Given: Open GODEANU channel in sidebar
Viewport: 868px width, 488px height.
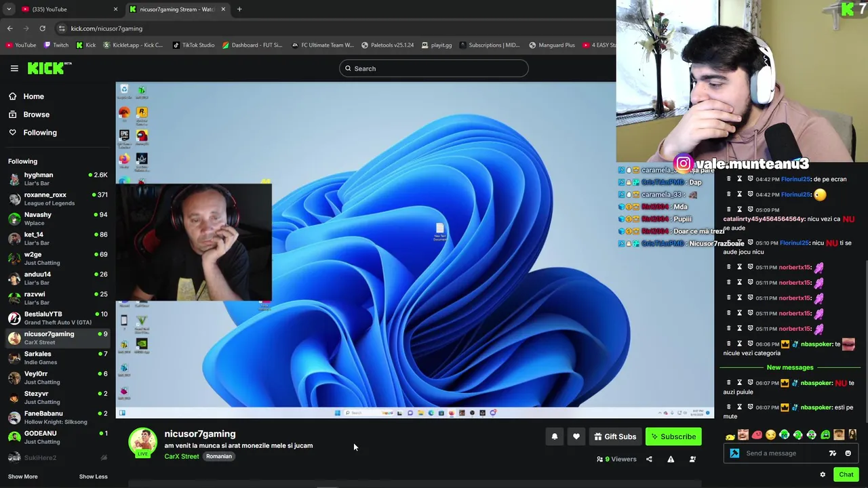Looking at the screenshot, I should (58, 437).
